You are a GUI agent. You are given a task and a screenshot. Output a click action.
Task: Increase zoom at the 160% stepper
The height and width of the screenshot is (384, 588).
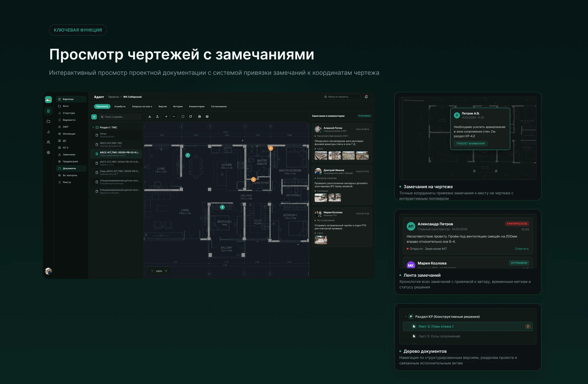tap(166, 271)
